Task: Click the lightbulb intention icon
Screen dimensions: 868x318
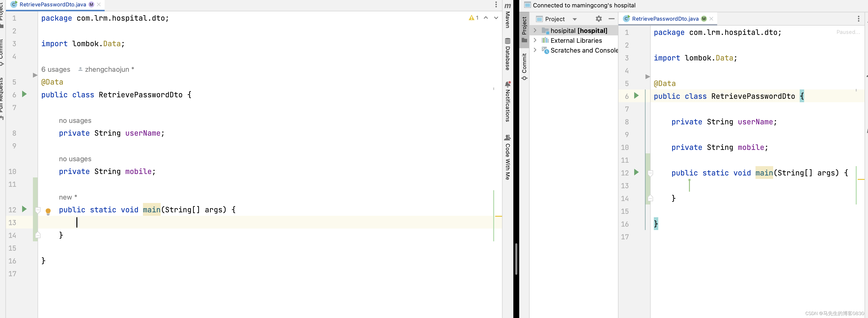Action: pos(48,211)
